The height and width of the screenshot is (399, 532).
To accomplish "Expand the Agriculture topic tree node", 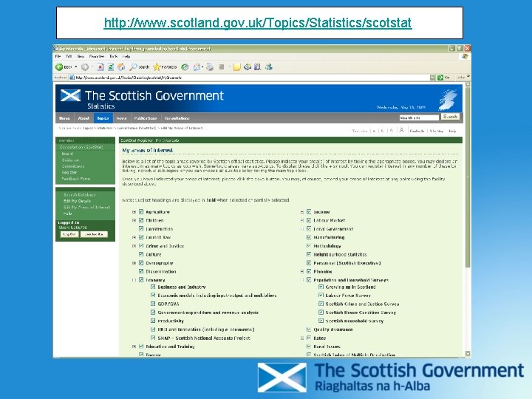I will click(134, 212).
